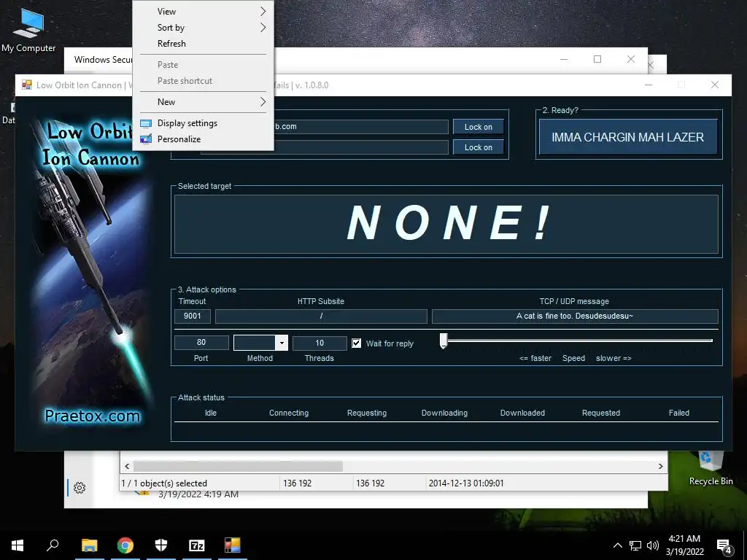Switch to Low Orbit Ion Cannon taskbar icon
Image resolution: width=747 pixels, height=560 pixels.
pyautogui.click(x=233, y=545)
